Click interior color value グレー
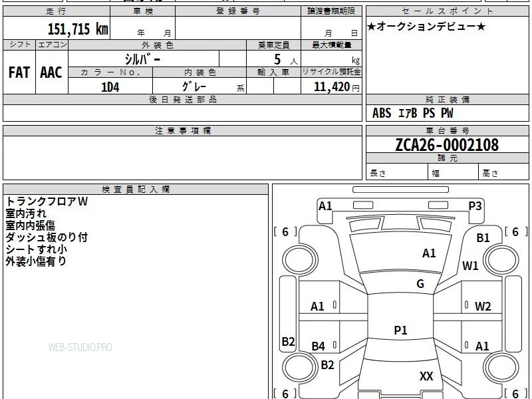This screenshot has height=399, width=532. [194, 86]
